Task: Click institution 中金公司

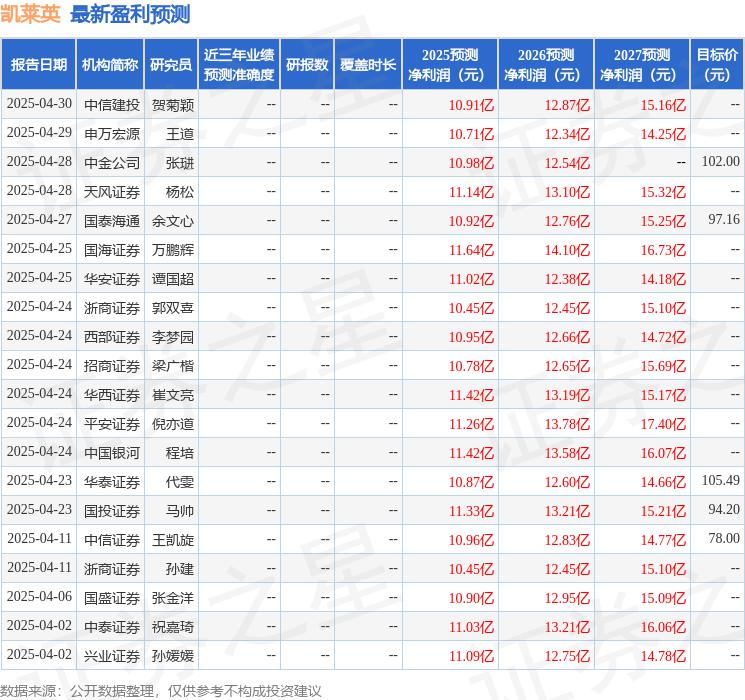Action: click(x=112, y=163)
